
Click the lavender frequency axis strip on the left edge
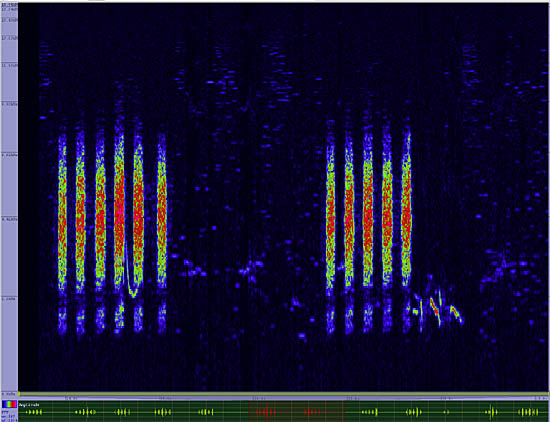coord(9,200)
